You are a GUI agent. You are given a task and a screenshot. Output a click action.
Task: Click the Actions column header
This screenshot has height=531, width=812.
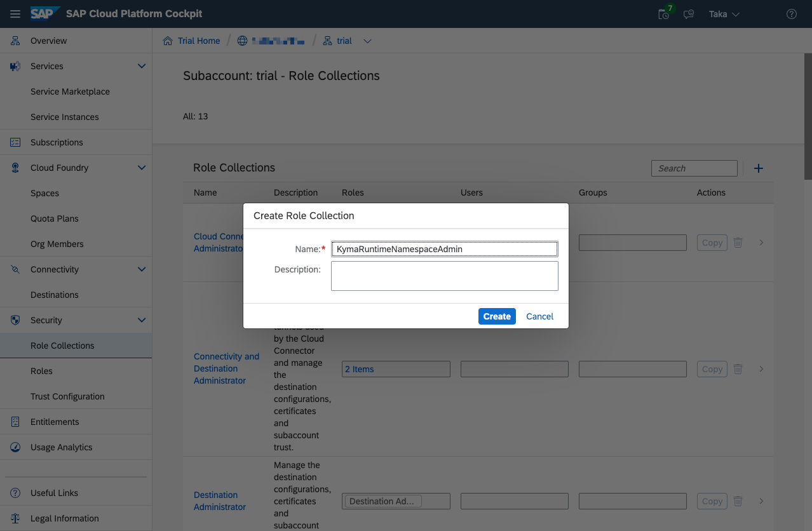(x=711, y=192)
